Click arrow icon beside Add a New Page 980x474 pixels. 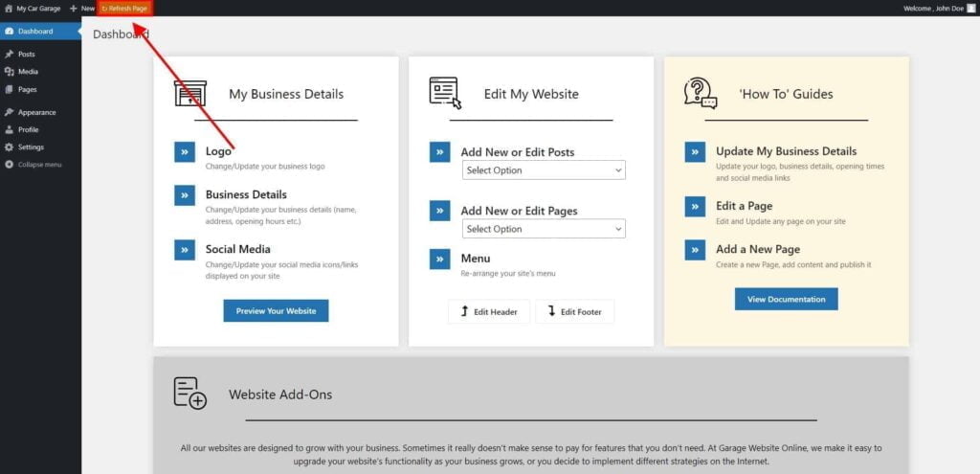point(695,250)
